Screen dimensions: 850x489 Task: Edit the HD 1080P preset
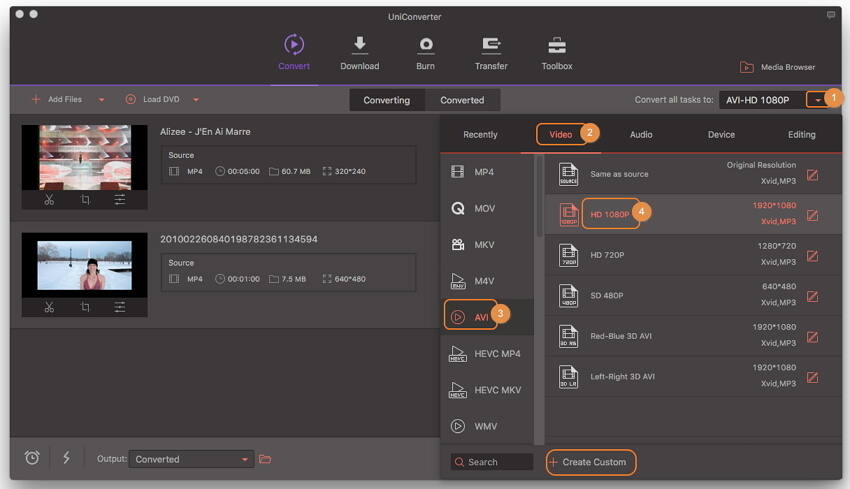[812, 215]
